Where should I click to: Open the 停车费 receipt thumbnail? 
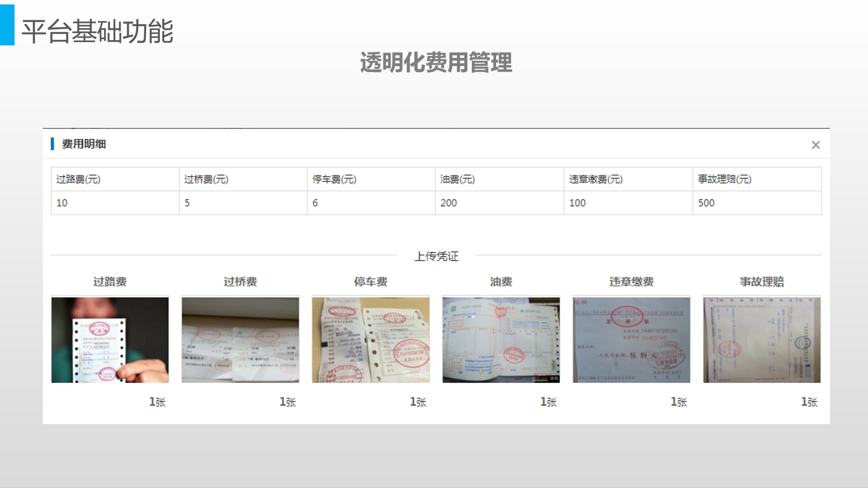(x=371, y=340)
